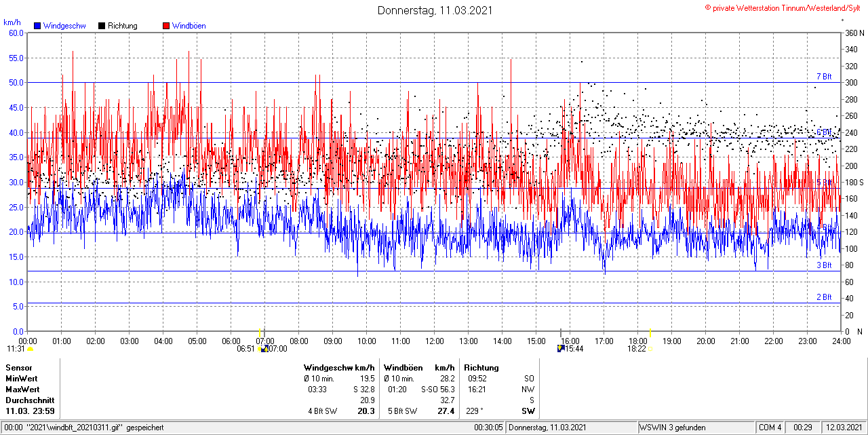
Task: Click the maximum gust value S-SO 56.3
Action: pyautogui.click(x=438, y=390)
